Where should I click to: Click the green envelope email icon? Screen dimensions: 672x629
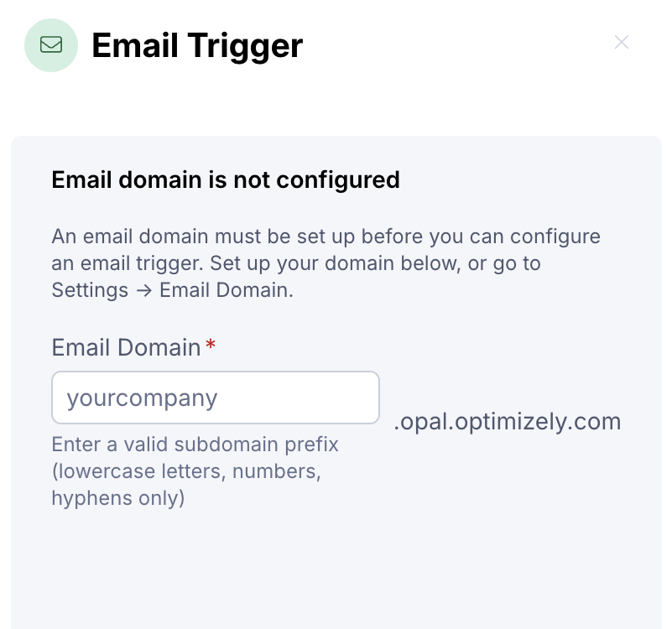(x=51, y=45)
